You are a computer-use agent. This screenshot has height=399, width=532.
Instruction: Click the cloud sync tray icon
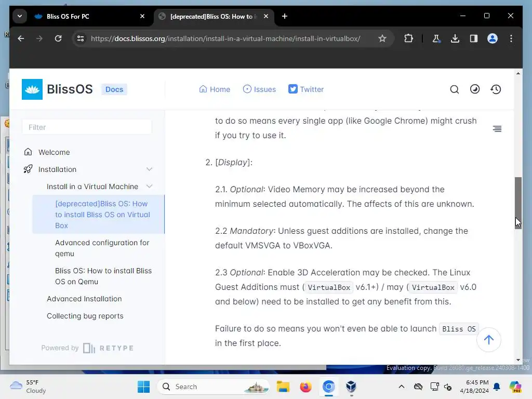click(418, 387)
